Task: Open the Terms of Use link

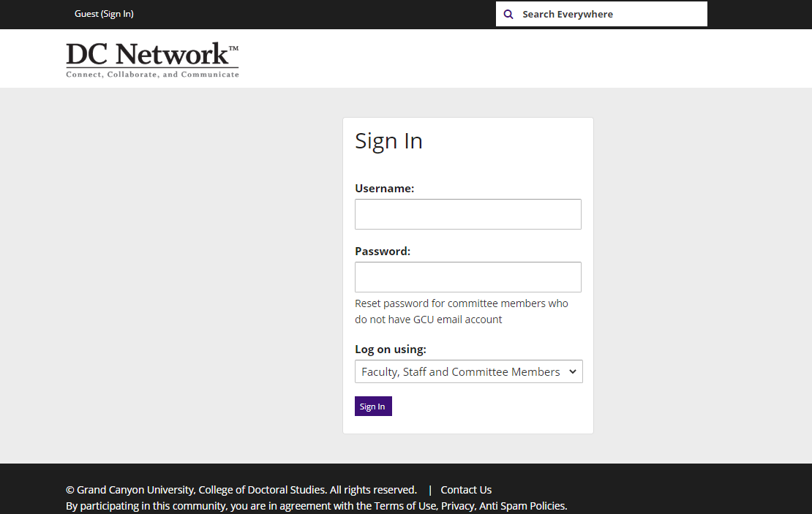Action: 405,506
